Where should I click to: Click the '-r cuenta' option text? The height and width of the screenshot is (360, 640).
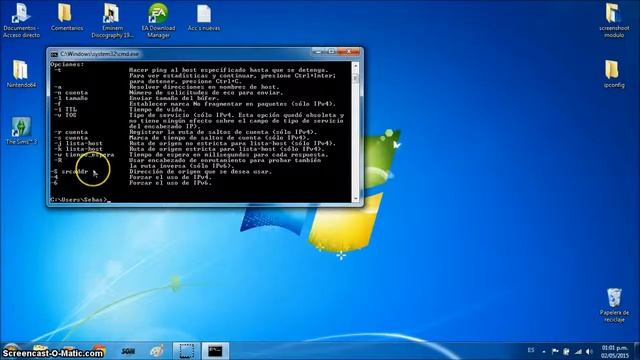(71, 132)
